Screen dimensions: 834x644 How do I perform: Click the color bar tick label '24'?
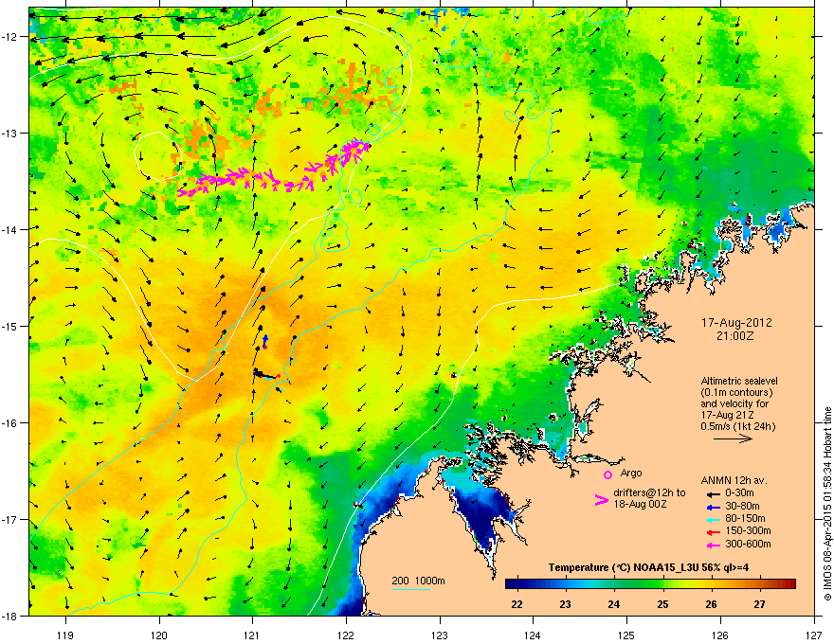(x=614, y=604)
